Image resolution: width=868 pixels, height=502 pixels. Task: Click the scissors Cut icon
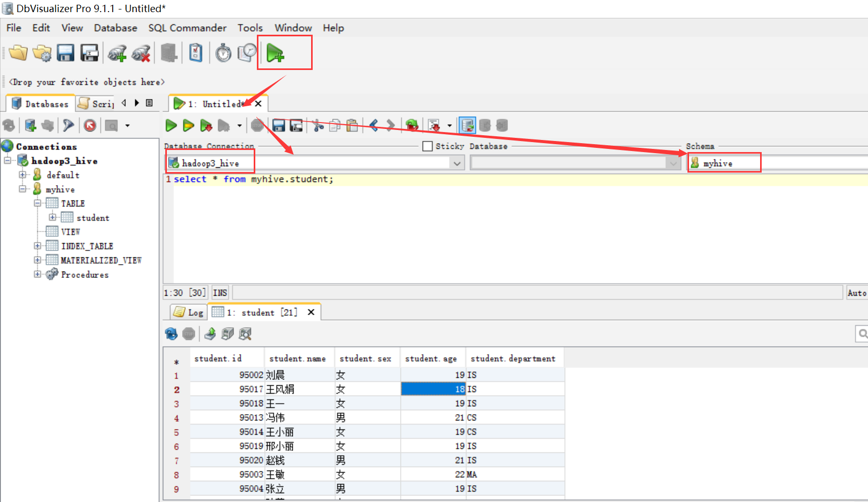(x=317, y=125)
